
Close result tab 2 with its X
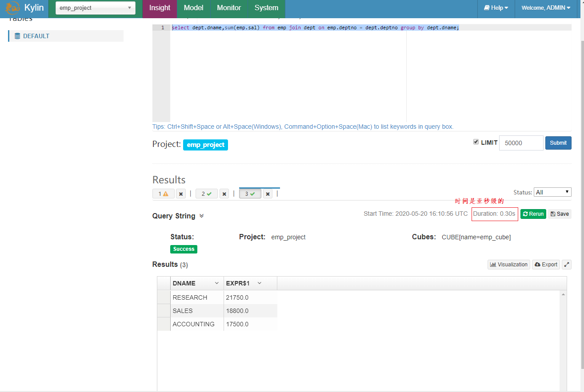[x=224, y=194]
